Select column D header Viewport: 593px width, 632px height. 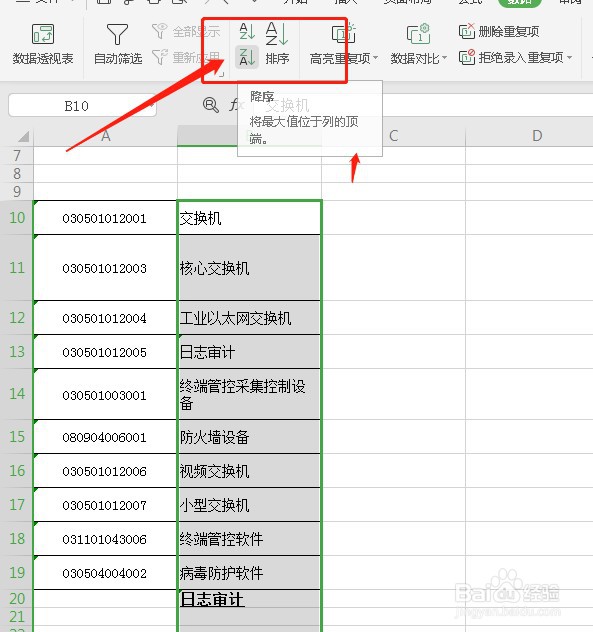537,136
